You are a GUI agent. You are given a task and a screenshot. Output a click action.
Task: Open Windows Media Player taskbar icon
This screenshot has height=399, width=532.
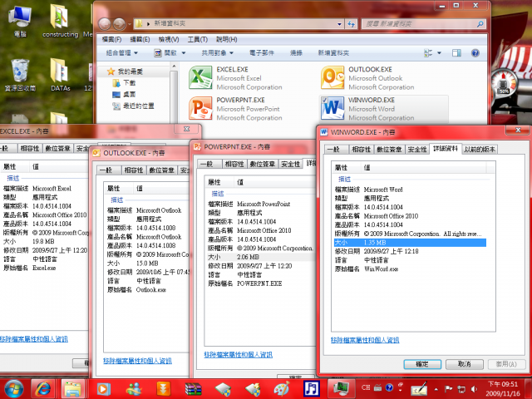(104, 389)
